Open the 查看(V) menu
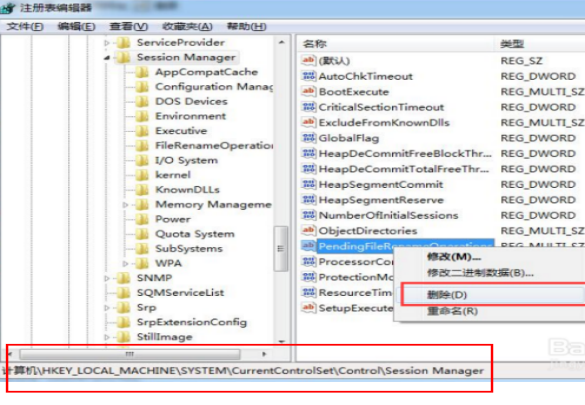This screenshot has height=405, width=585. tap(128, 26)
